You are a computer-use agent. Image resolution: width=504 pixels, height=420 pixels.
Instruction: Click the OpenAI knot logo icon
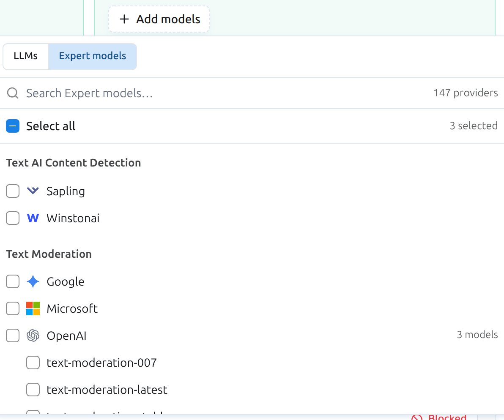[33, 335]
